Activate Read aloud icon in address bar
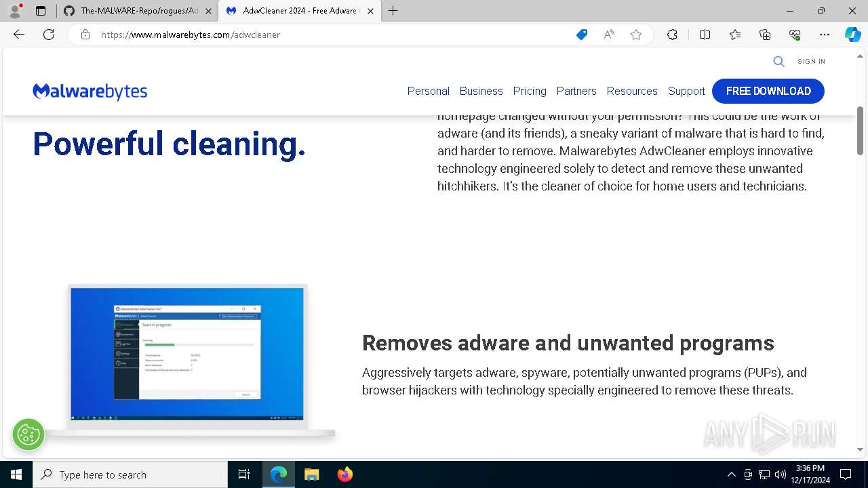This screenshot has height=488, width=868. tap(609, 35)
